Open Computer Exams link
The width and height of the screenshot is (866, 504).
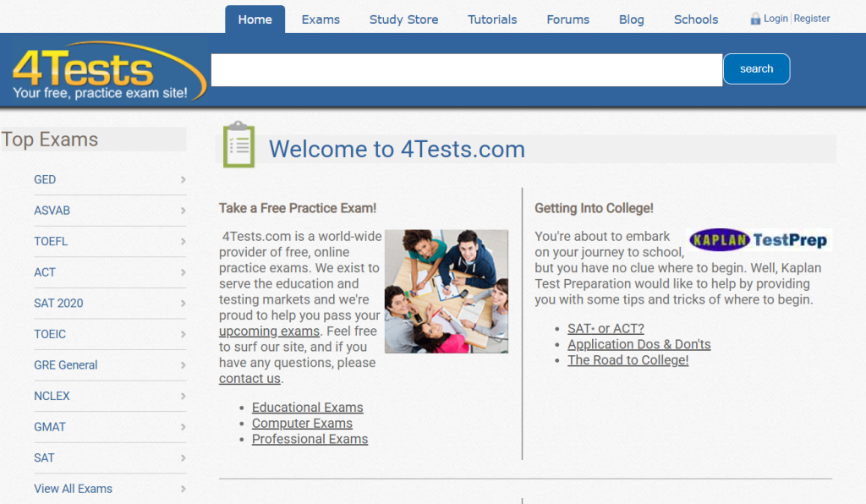(302, 424)
